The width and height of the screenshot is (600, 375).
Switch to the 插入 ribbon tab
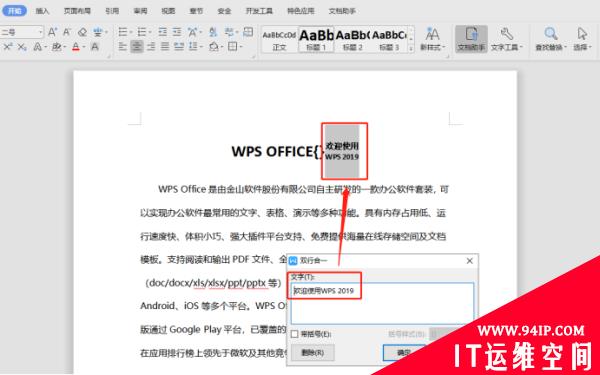[x=42, y=11]
